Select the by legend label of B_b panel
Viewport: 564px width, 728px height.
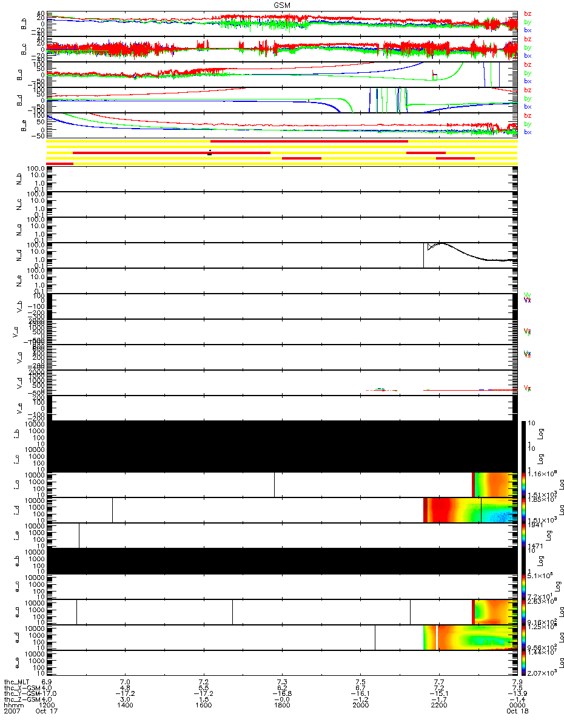[527, 22]
